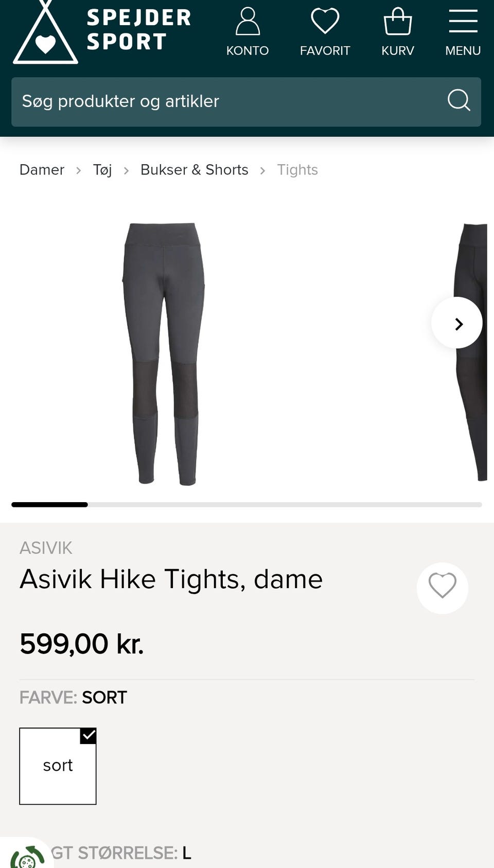Screen dimensions: 494x868
Task: Go to Damer breadcrumb
Action: (42, 170)
